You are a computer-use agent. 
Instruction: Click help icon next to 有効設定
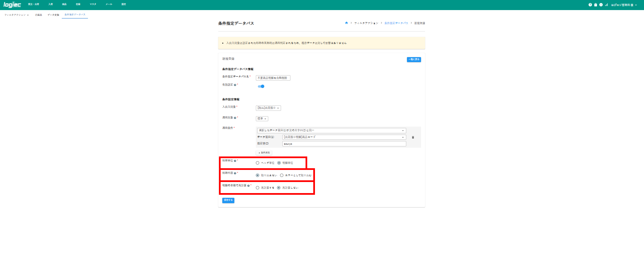click(235, 85)
